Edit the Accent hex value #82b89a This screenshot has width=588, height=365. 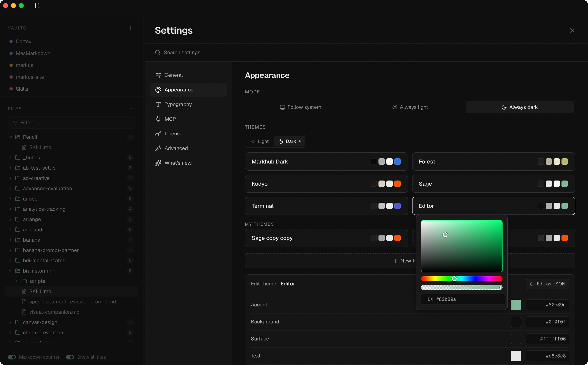tap(547, 305)
